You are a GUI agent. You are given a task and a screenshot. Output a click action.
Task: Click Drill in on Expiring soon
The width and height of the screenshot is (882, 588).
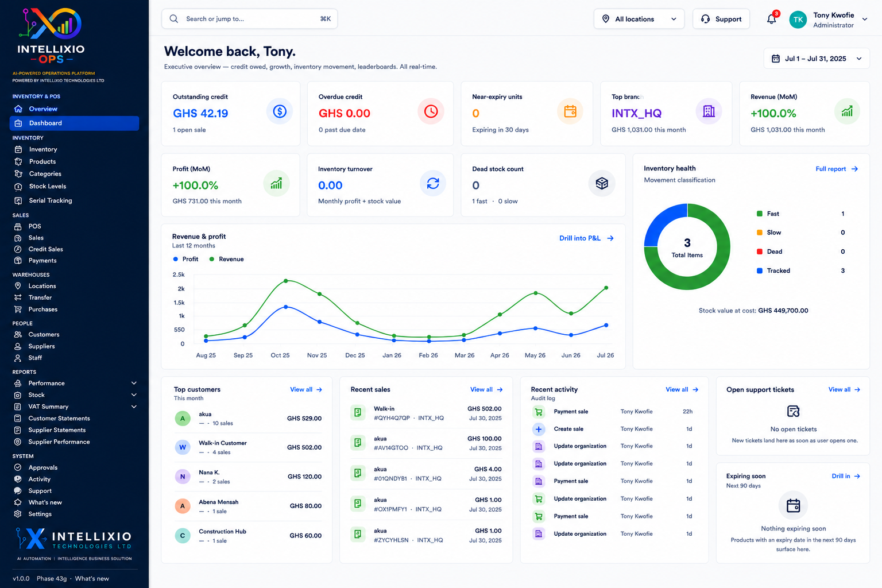[x=846, y=476]
